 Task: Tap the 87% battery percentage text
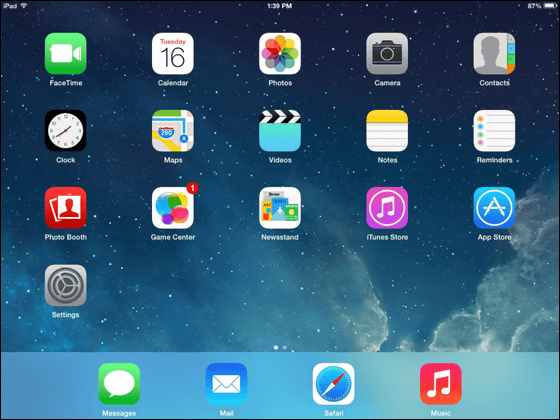[x=534, y=6]
